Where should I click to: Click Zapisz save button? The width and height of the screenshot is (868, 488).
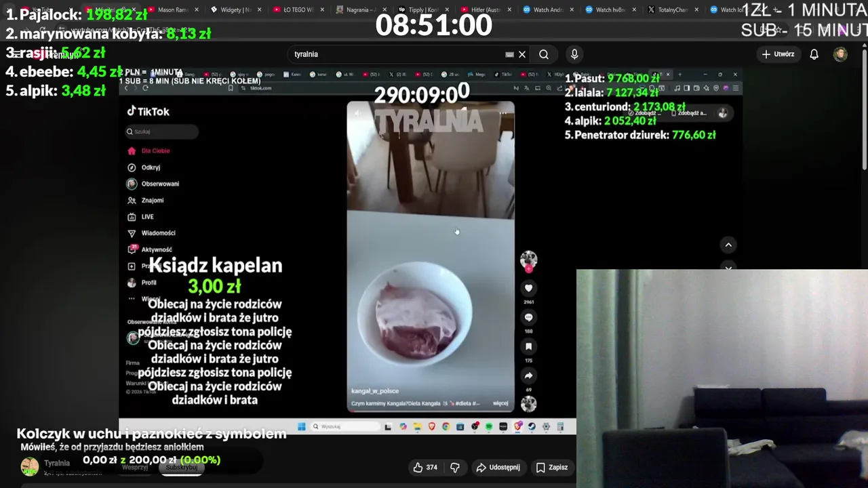[552, 467]
